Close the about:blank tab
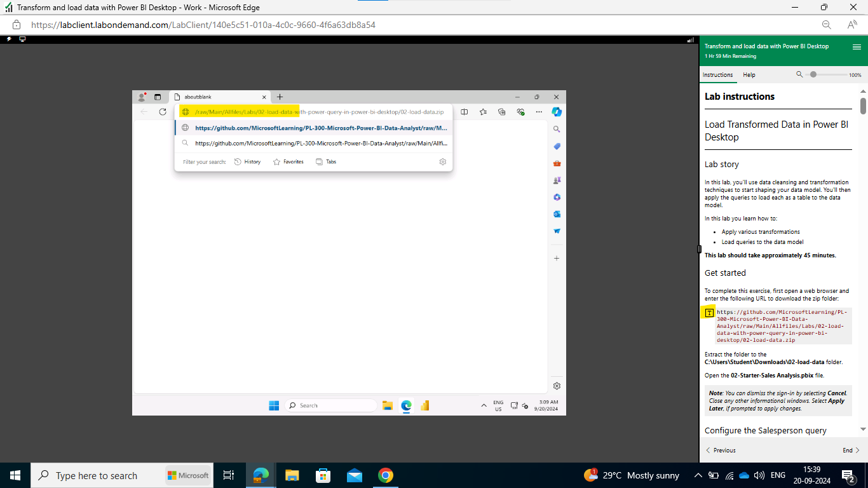Screen dimensions: 868x488 click(263, 97)
